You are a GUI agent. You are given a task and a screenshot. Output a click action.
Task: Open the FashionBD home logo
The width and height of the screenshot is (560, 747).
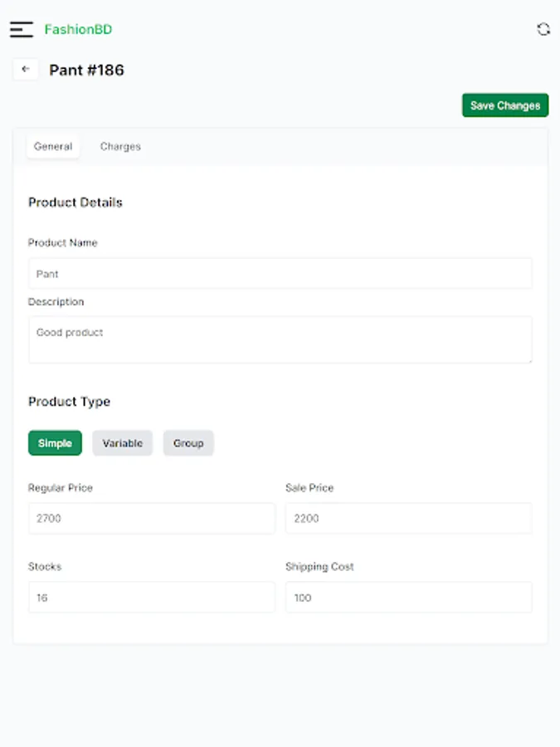[80, 30]
